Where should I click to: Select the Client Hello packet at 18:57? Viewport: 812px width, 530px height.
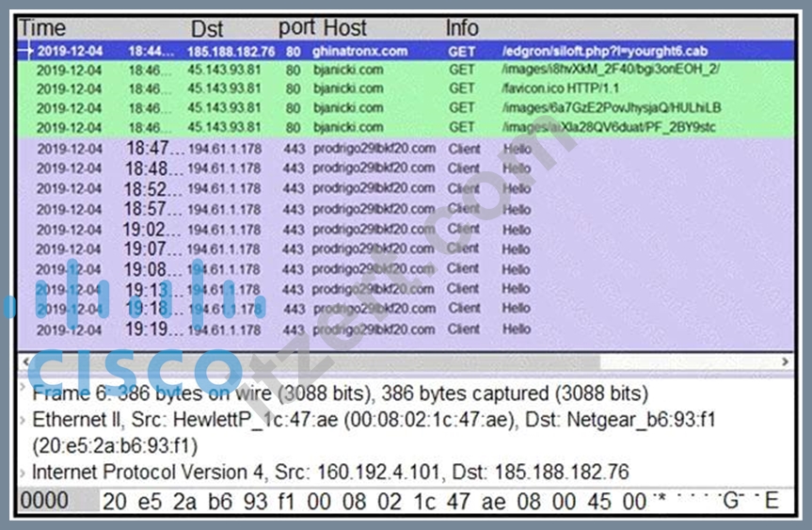[406, 209]
